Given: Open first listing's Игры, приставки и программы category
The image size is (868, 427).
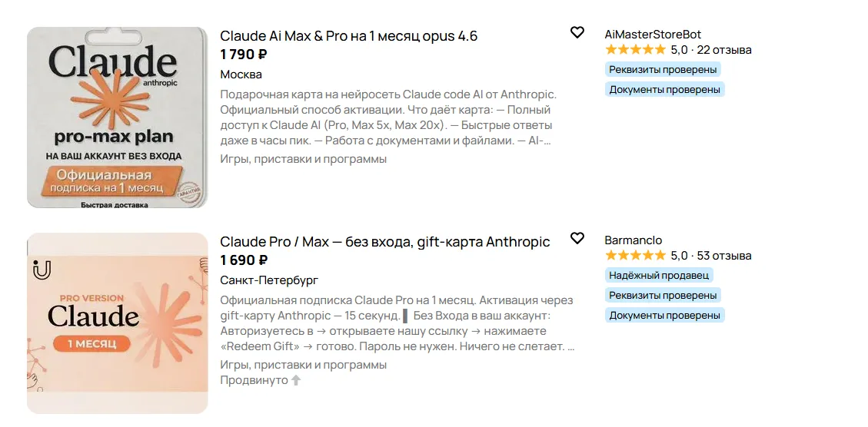Looking at the screenshot, I should click(x=303, y=159).
